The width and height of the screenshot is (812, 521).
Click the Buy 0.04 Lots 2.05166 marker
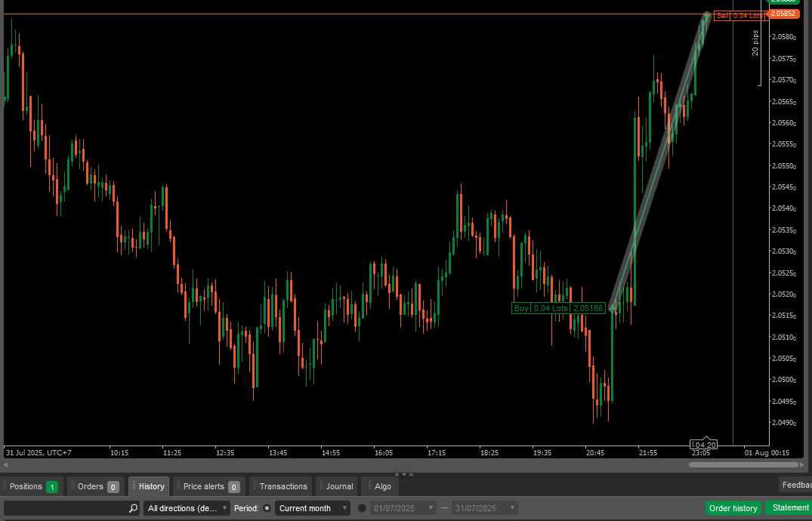click(558, 308)
